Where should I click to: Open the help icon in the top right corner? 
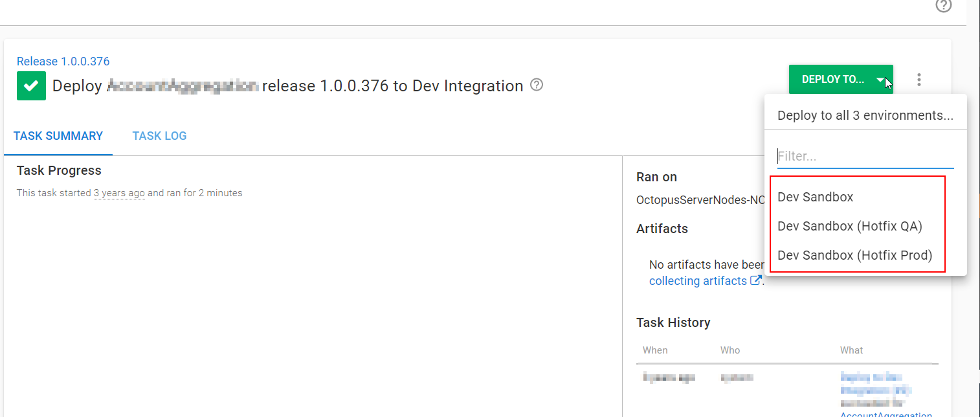[943, 5]
